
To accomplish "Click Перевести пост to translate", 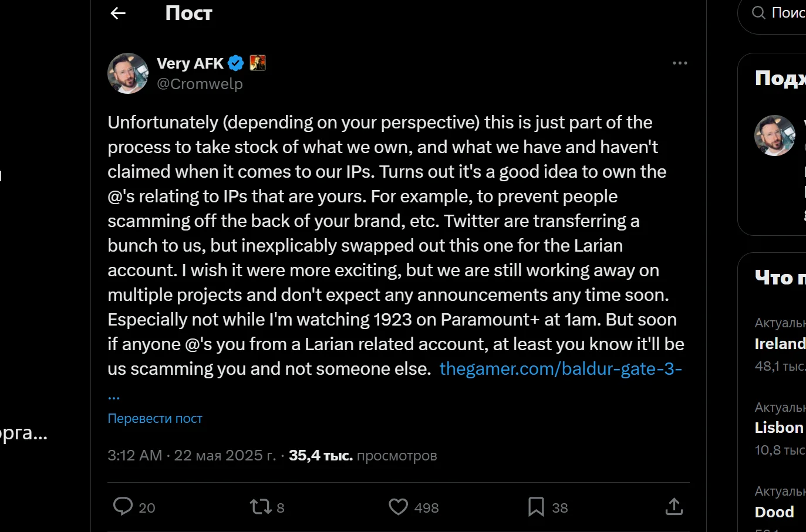I will [x=155, y=418].
